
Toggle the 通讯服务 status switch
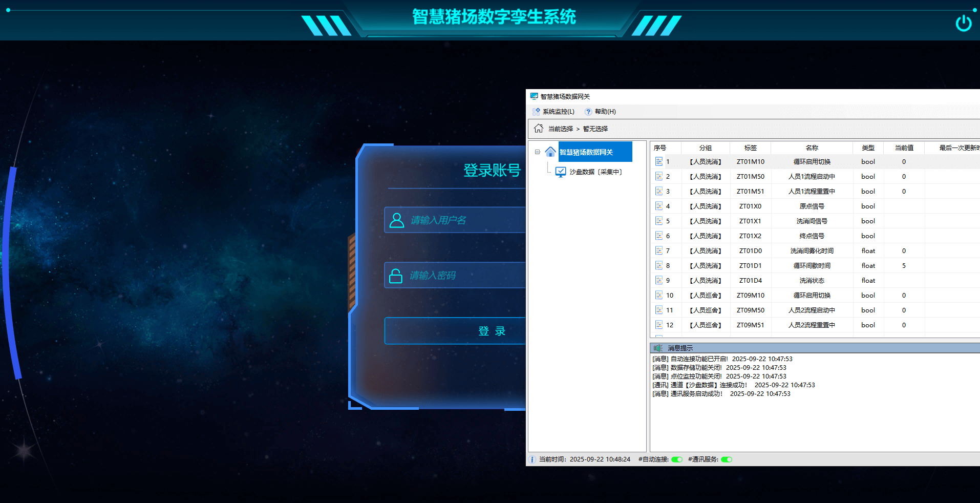(727, 459)
